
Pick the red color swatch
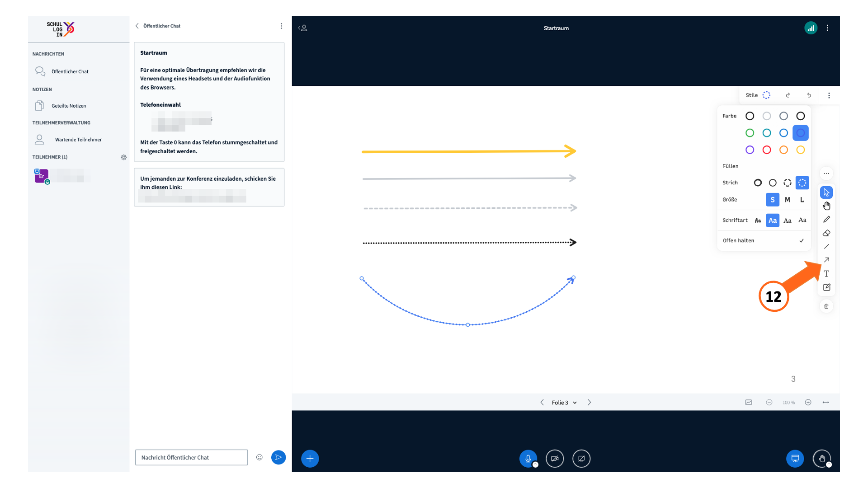click(767, 150)
